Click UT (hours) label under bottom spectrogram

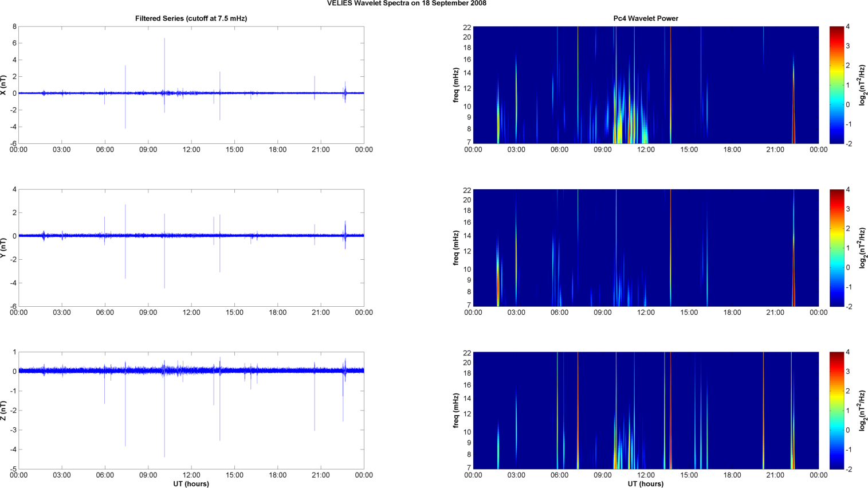pos(645,484)
